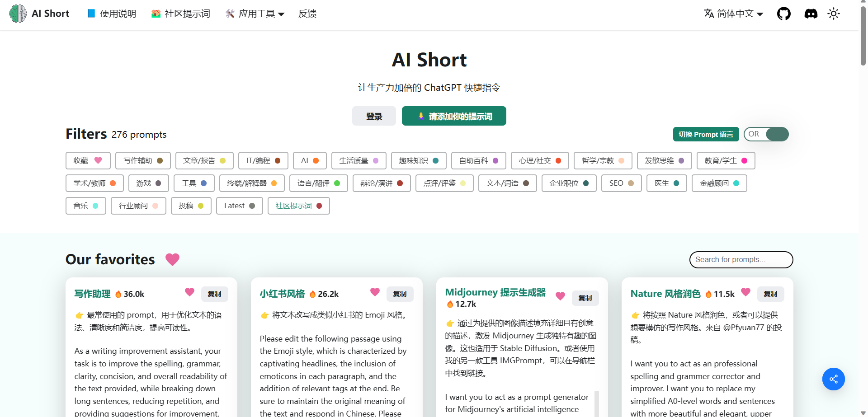Click heart icon on Nature 风格润色 card
Viewport: 868px width, 417px height.
745,292
